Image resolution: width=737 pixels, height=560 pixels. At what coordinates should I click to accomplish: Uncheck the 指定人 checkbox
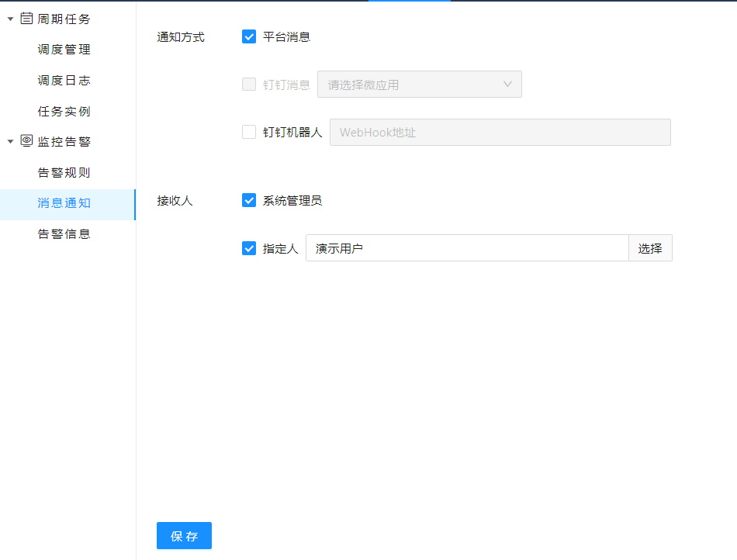(249, 248)
